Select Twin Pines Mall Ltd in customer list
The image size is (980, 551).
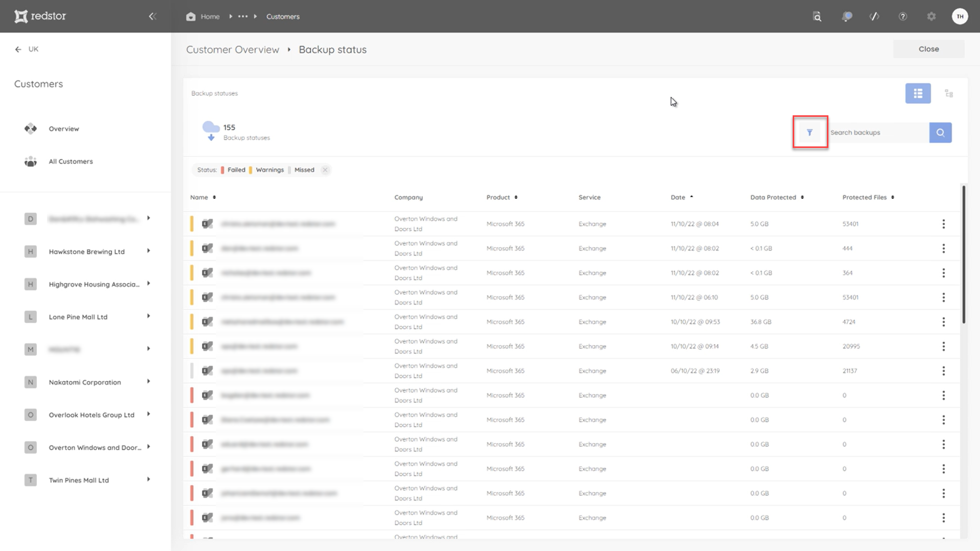[79, 481]
